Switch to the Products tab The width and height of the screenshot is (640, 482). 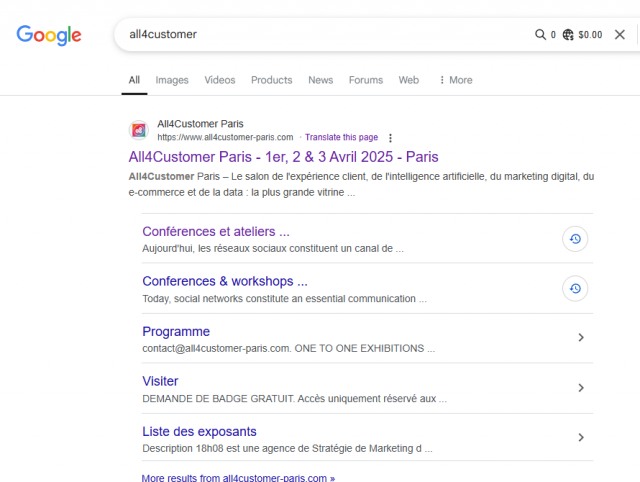click(271, 80)
